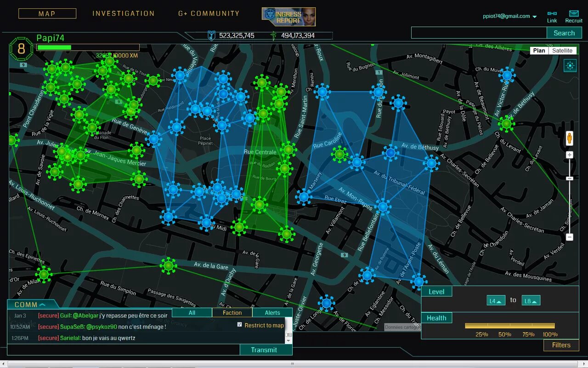This screenshot has height=368, width=588.
Task: Click the 10:52AM message timestamp
Action: (20, 327)
